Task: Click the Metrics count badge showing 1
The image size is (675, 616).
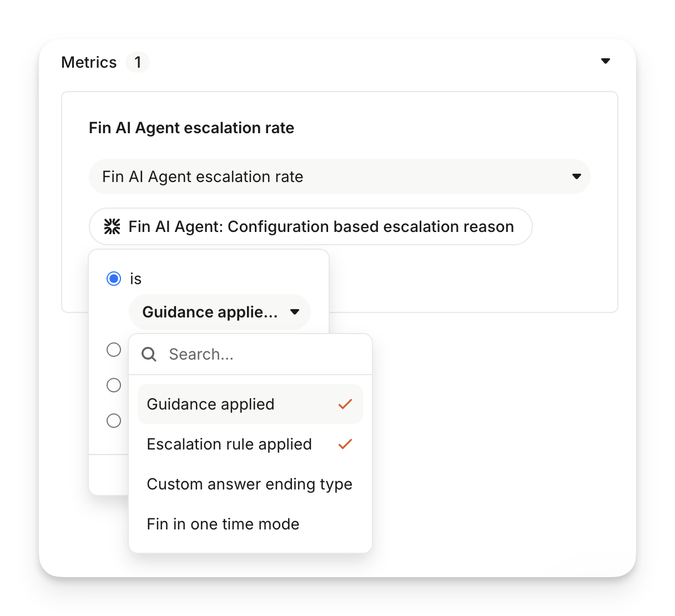Action: pos(138,62)
